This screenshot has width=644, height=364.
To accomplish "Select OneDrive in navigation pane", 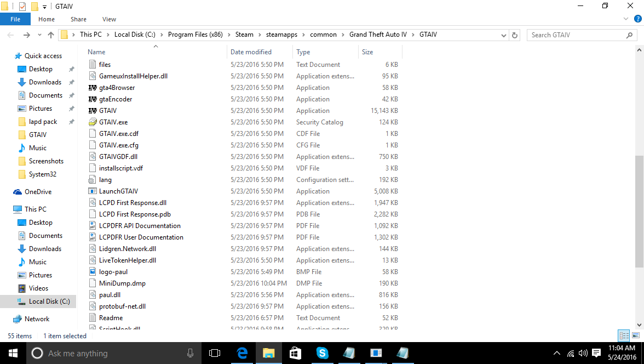I will click(38, 192).
